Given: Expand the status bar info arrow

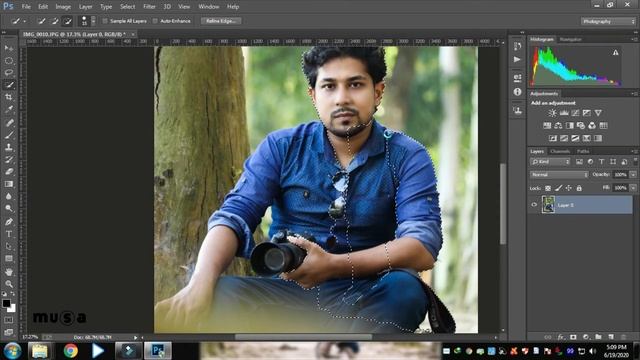Looking at the screenshot, I should point(136,338).
